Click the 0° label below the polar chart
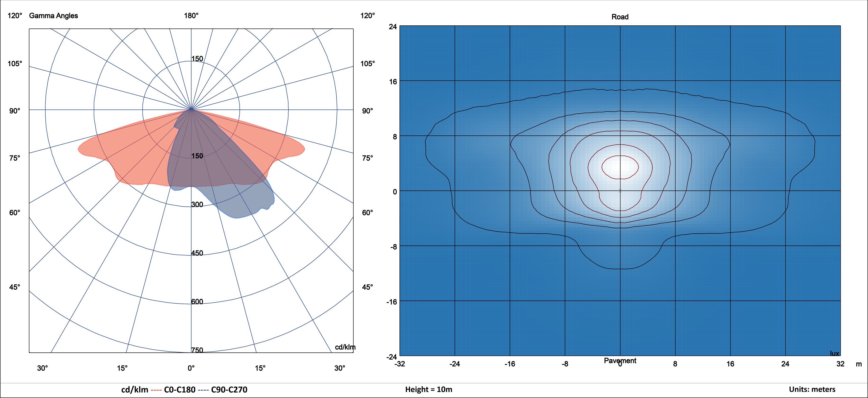 point(191,368)
